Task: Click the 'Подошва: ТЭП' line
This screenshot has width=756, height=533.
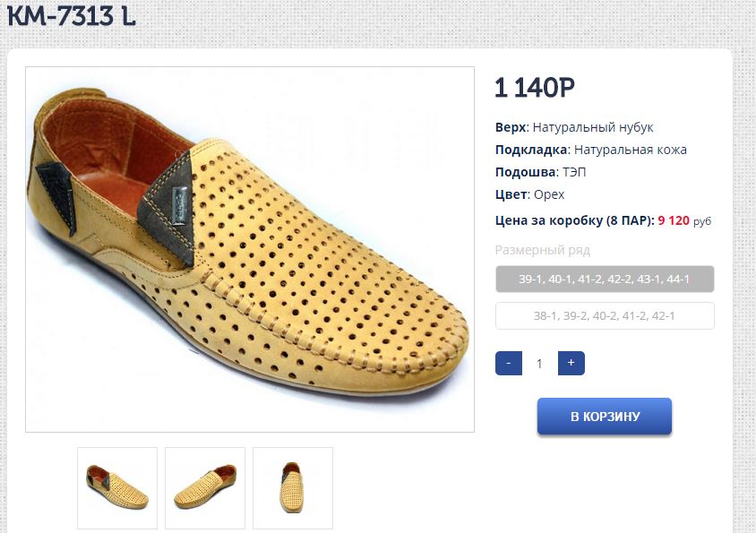Action: pyautogui.click(x=540, y=172)
